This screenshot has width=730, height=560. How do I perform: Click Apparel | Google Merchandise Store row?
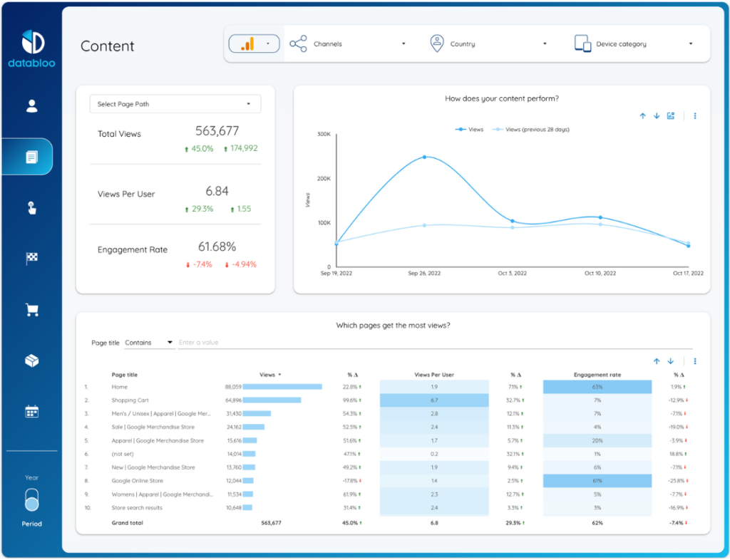tap(158, 441)
